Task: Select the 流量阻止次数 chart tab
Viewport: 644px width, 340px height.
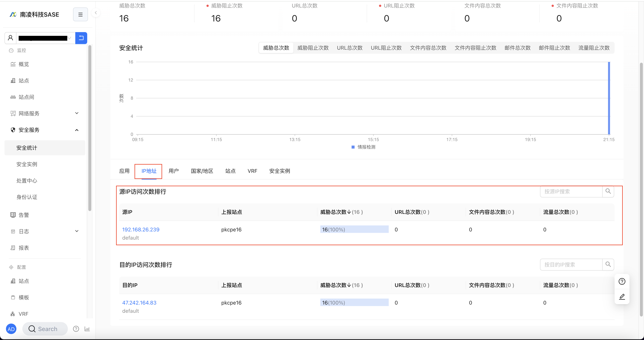Action: point(594,48)
